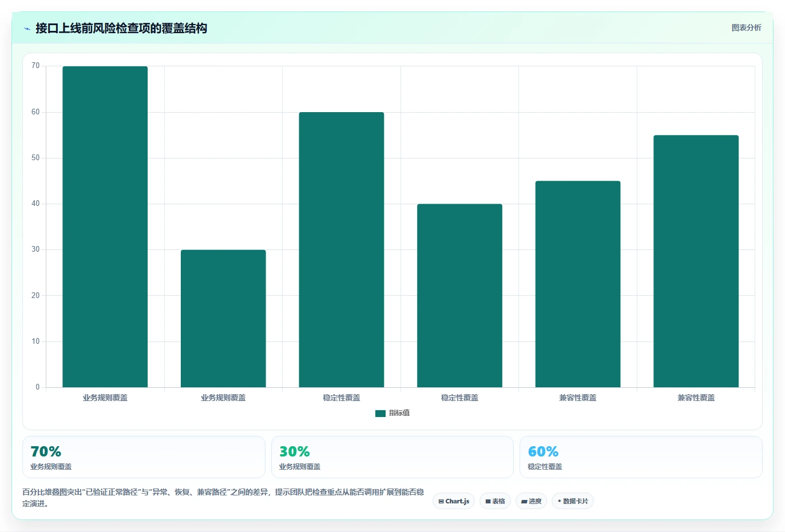Click the 指标值 legend text
Screen dimensions: 785x532
tap(399, 413)
